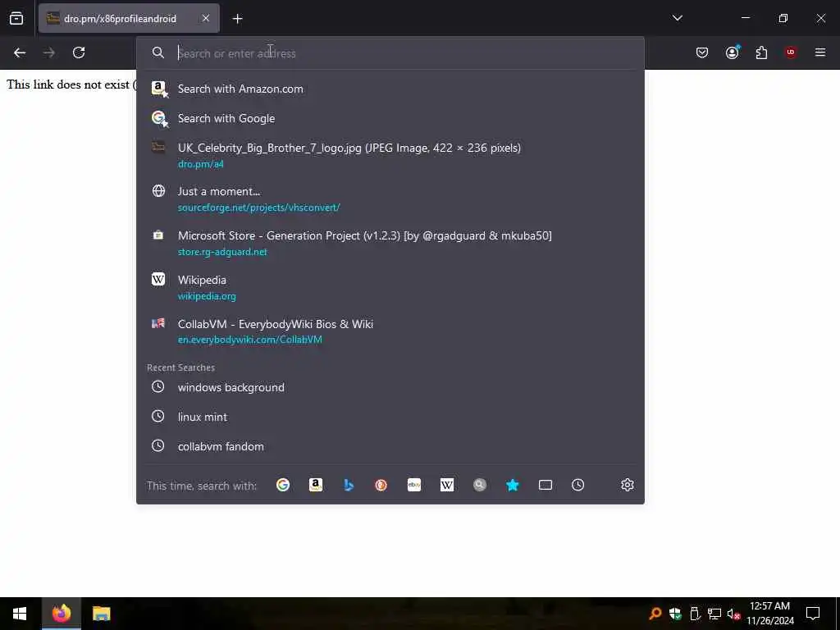
Task: Open the dro.pm/a4 link
Action: tap(201, 164)
